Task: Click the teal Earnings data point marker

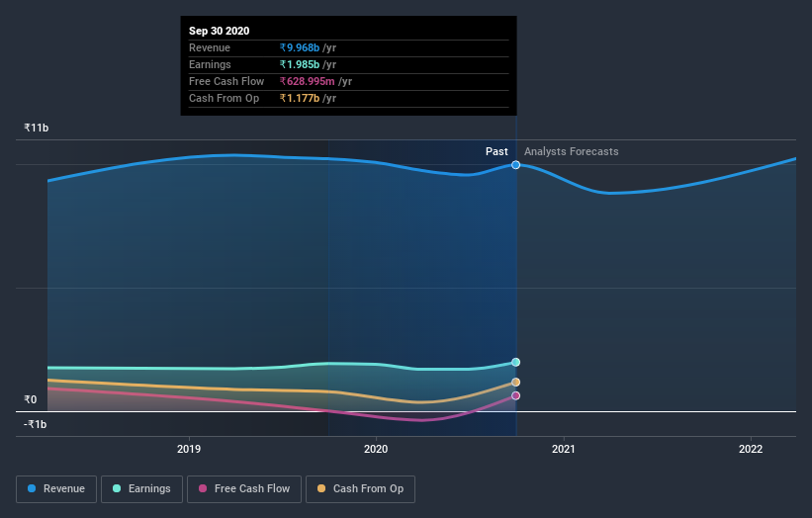Action: tap(516, 362)
